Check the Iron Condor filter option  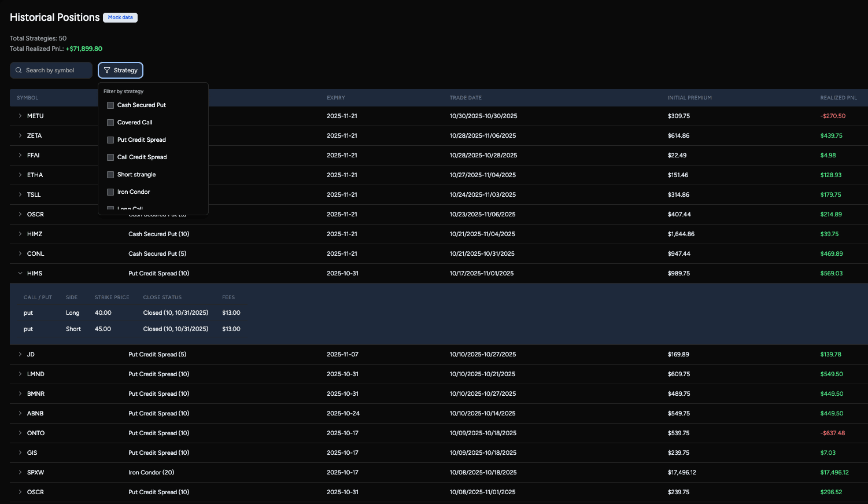click(110, 192)
